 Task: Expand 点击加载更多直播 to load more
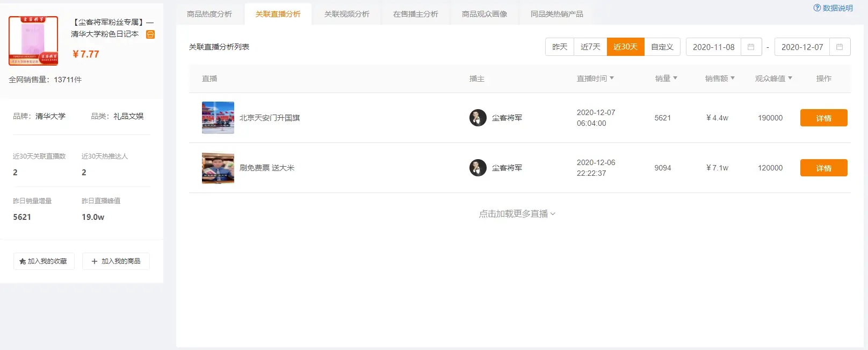517,214
